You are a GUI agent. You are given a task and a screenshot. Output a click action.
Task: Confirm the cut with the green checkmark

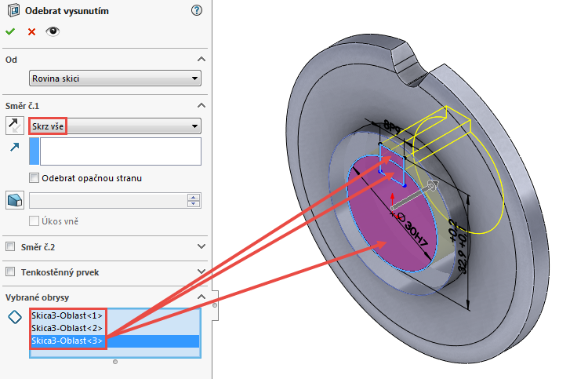pos(10,31)
